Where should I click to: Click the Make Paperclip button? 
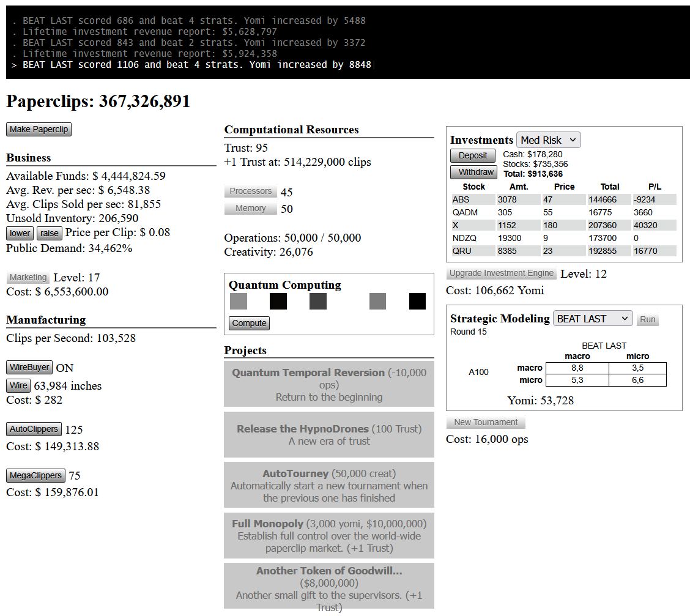coord(39,129)
